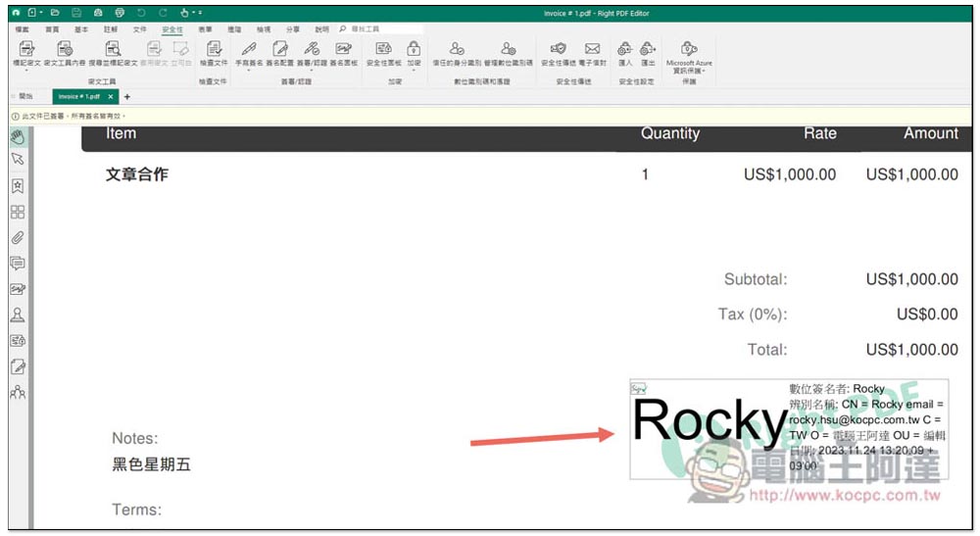Open 密文工具內容 redaction properties
The height and width of the screenshot is (536, 980).
pos(65,53)
